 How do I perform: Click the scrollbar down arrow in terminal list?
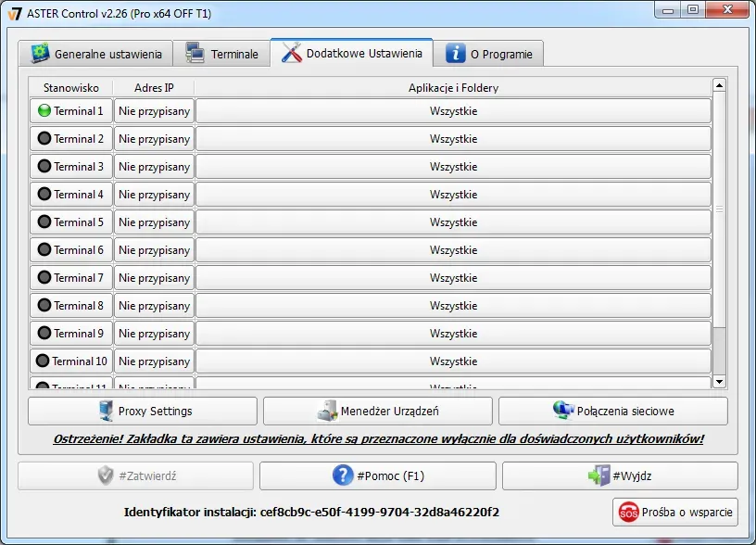(x=719, y=381)
